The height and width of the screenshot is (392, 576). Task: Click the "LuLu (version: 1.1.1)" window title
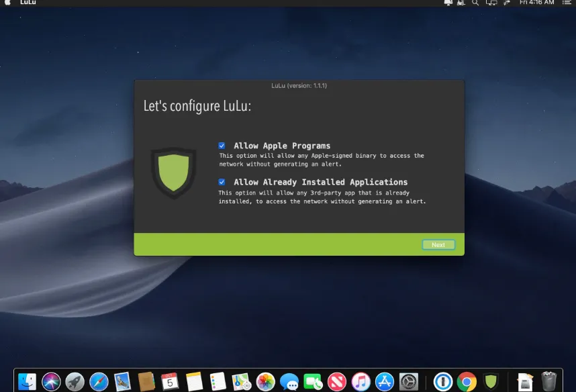299,86
